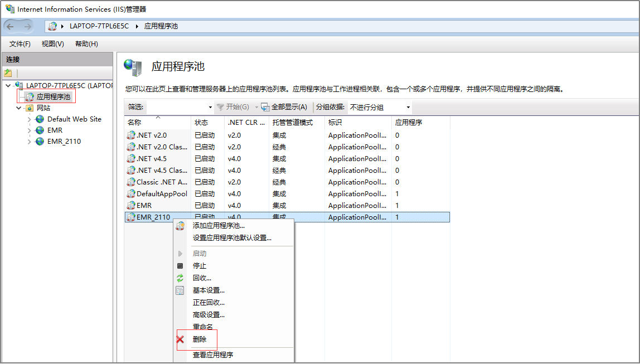
Task: Click the pool icon beside .NET v4.5 row
Action: point(131,159)
